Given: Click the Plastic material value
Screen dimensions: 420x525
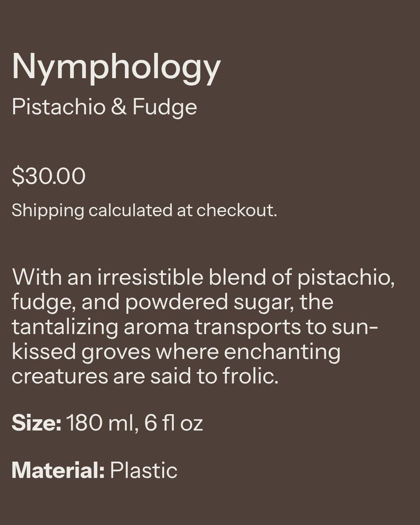Looking at the screenshot, I should coord(143,470).
